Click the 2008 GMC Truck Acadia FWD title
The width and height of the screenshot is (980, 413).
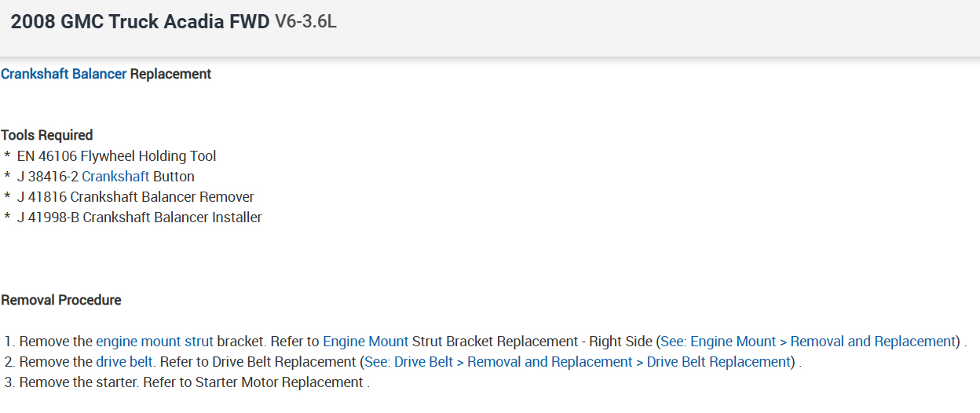(x=140, y=22)
